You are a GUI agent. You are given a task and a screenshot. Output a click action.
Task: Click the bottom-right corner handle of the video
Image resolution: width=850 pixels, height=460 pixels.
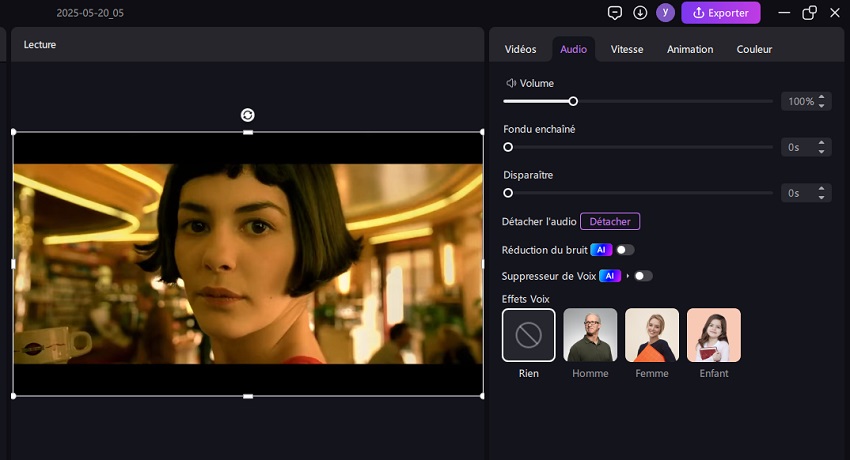pos(482,396)
